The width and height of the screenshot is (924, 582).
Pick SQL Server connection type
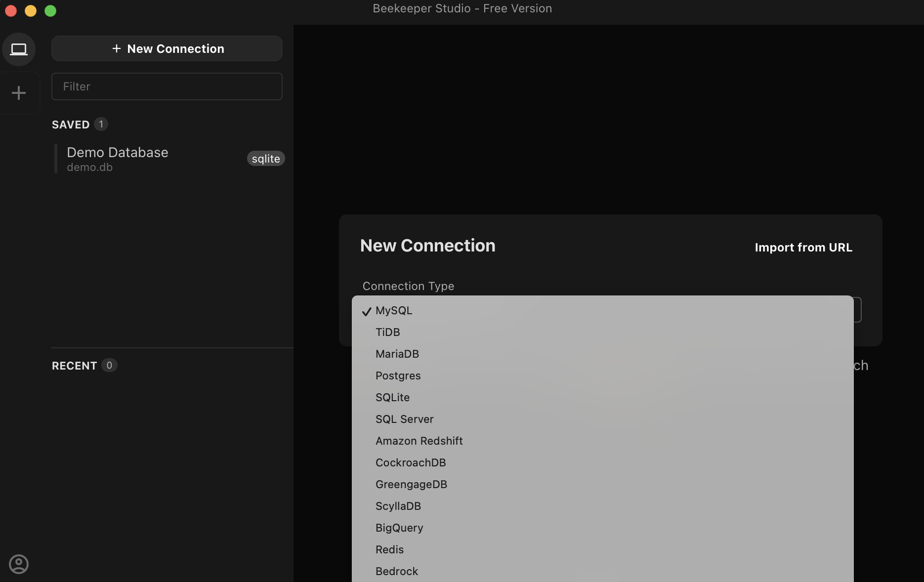(602, 419)
